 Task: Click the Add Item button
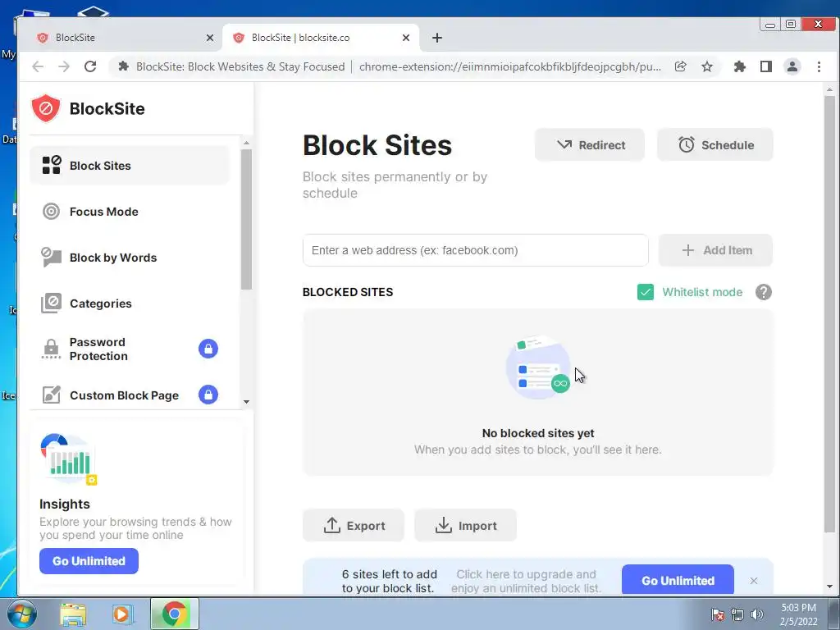[715, 250]
